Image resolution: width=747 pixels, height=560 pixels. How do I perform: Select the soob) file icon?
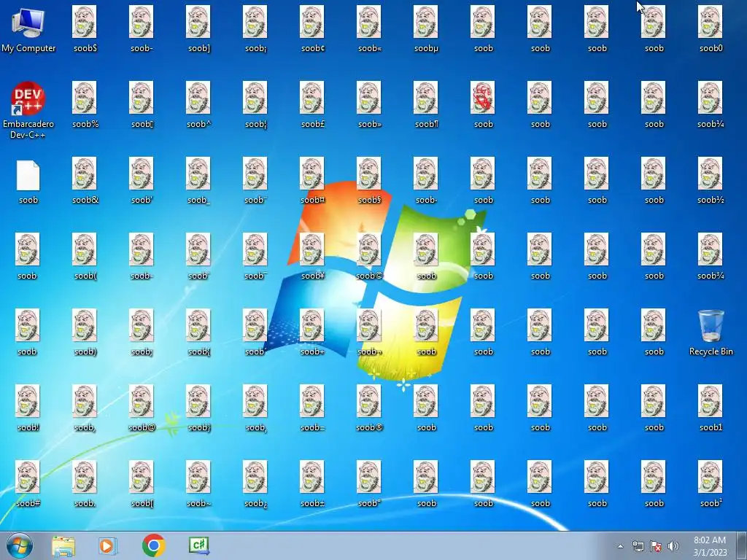tap(85, 325)
